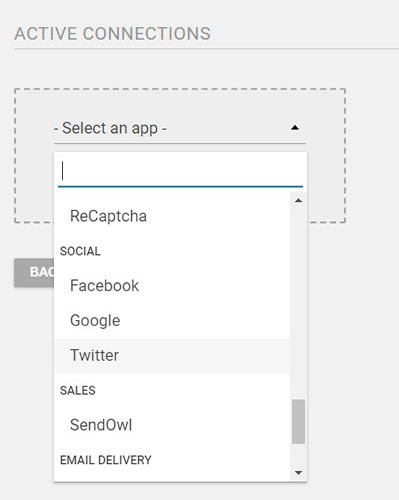The height and width of the screenshot is (500, 399).
Task: Click the SALES group header
Action: pyautogui.click(x=78, y=390)
